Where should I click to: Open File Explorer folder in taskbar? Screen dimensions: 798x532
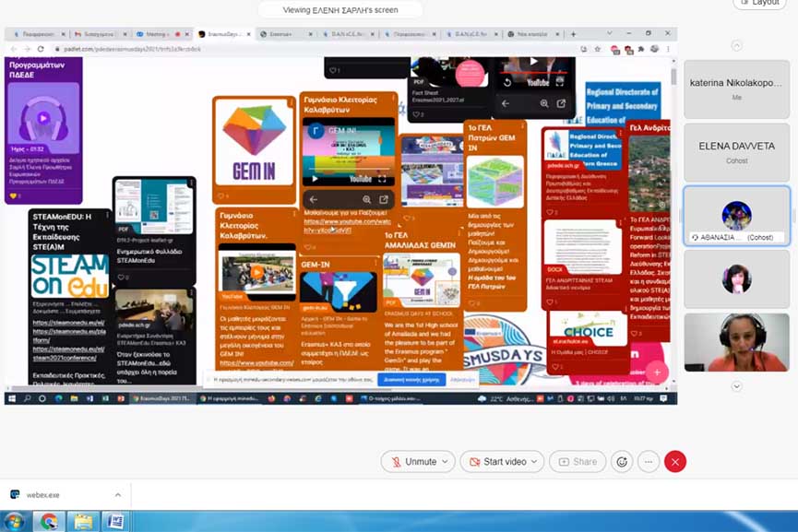[83, 522]
